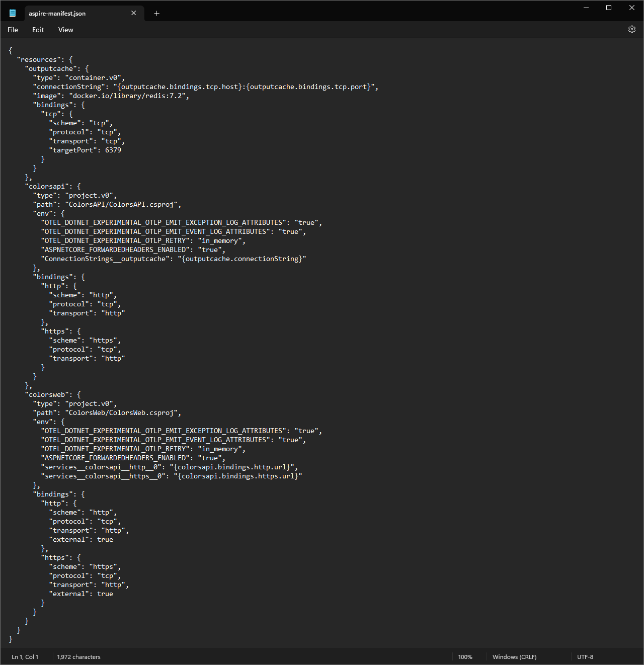Place cursor on the final closing brace
Image resolution: width=644 pixels, height=665 pixels.
pos(10,639)
